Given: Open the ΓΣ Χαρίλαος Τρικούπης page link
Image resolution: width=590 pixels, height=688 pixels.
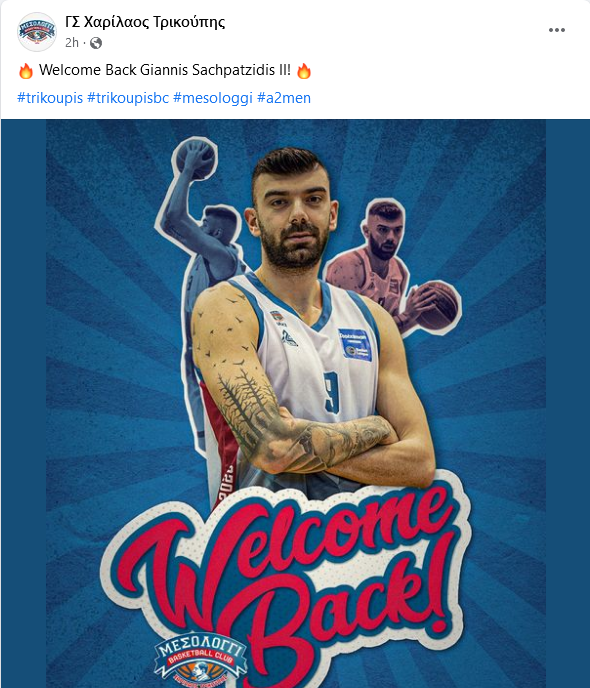Looking at the screenshot, I should click(x=145, y=22).
